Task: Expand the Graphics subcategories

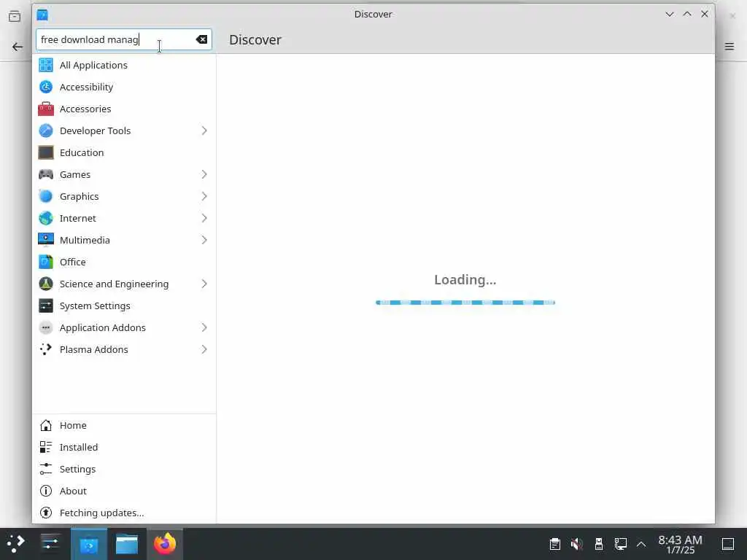Action: [204, 196]
